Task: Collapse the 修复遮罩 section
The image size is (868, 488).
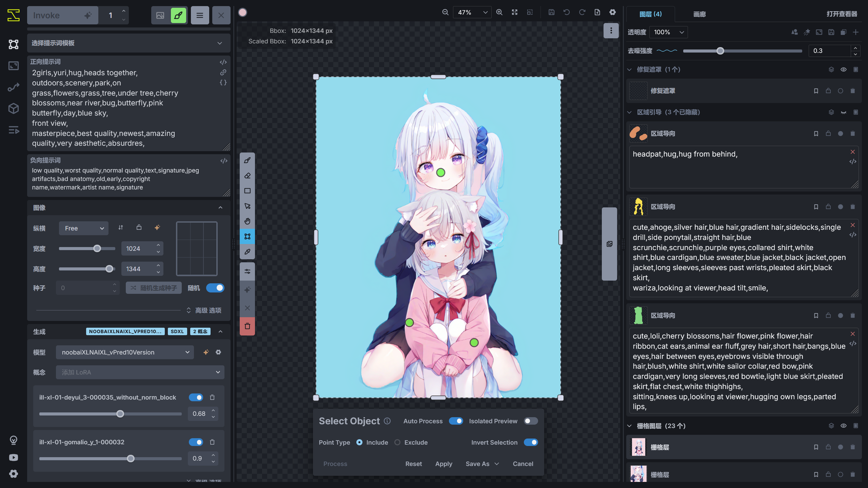Action: click(x=630, y=69)
